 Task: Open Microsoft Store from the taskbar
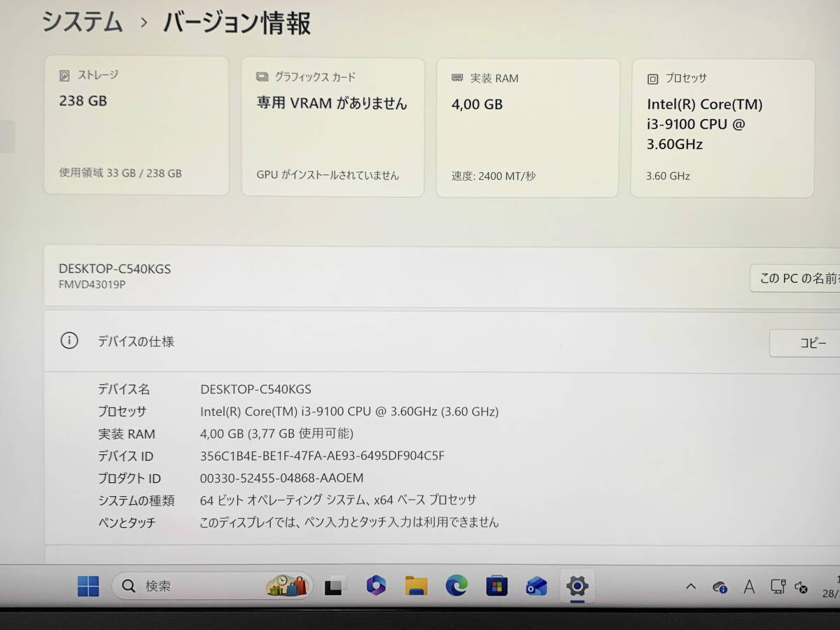(x=496, y=586)
